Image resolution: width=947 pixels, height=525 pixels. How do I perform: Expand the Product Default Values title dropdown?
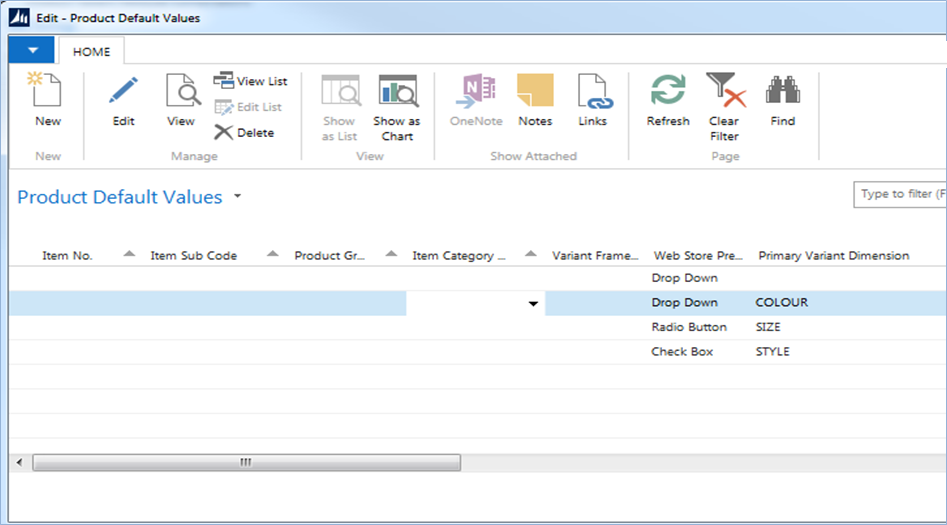[237, 197]
